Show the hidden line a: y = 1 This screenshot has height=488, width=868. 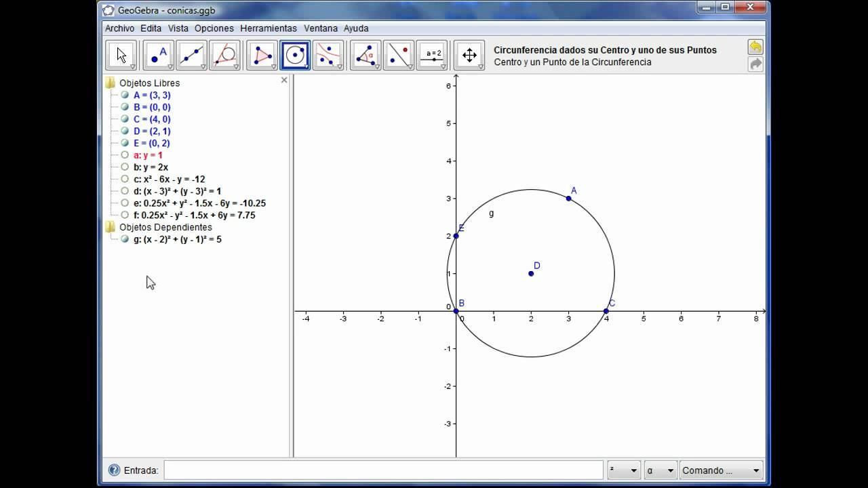pos(125,155)
